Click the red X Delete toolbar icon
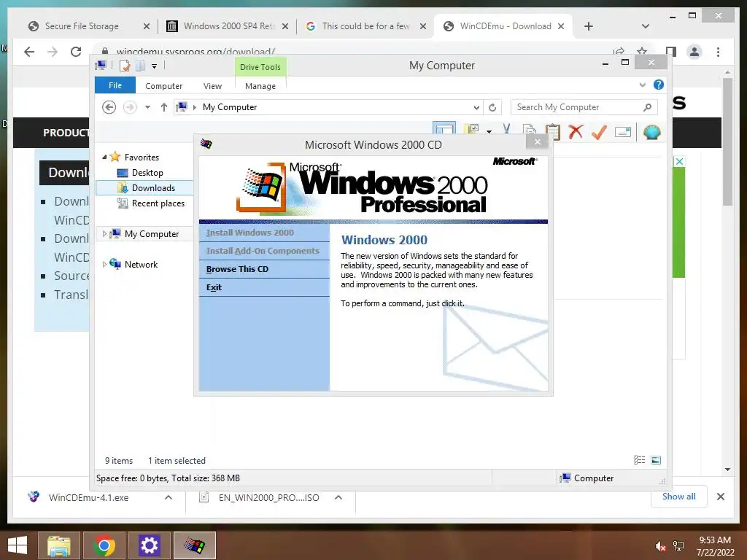 [576, 131]
